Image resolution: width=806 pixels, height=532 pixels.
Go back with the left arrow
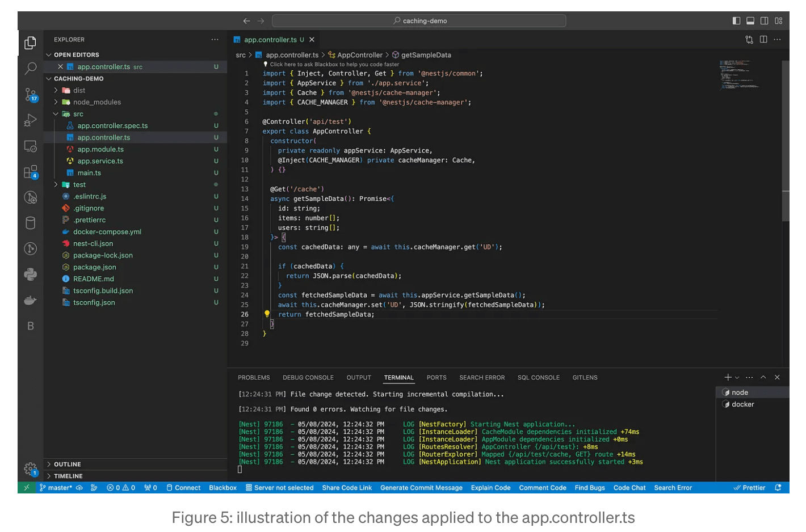pyautogui.click(x=246, y=21)
